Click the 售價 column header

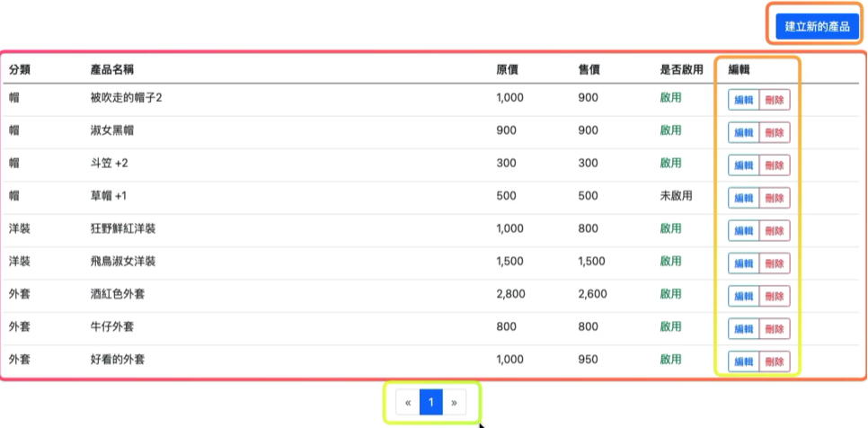coord(589,70)
